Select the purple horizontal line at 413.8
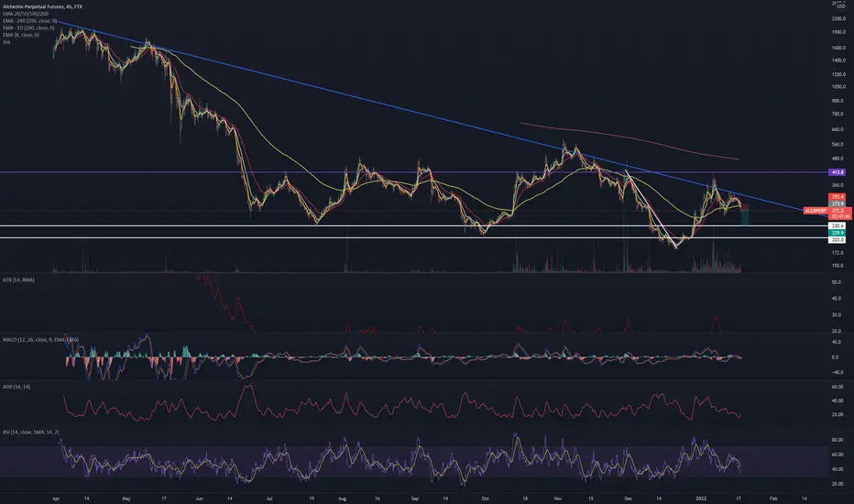The width and height of the screenshot is (854, 504). point(414,172)
